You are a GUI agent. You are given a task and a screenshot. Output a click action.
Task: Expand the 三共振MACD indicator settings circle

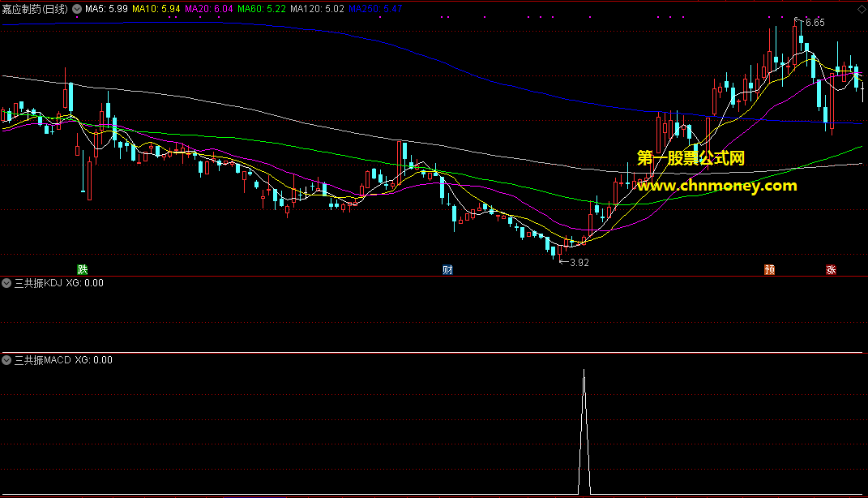(6, 360)
